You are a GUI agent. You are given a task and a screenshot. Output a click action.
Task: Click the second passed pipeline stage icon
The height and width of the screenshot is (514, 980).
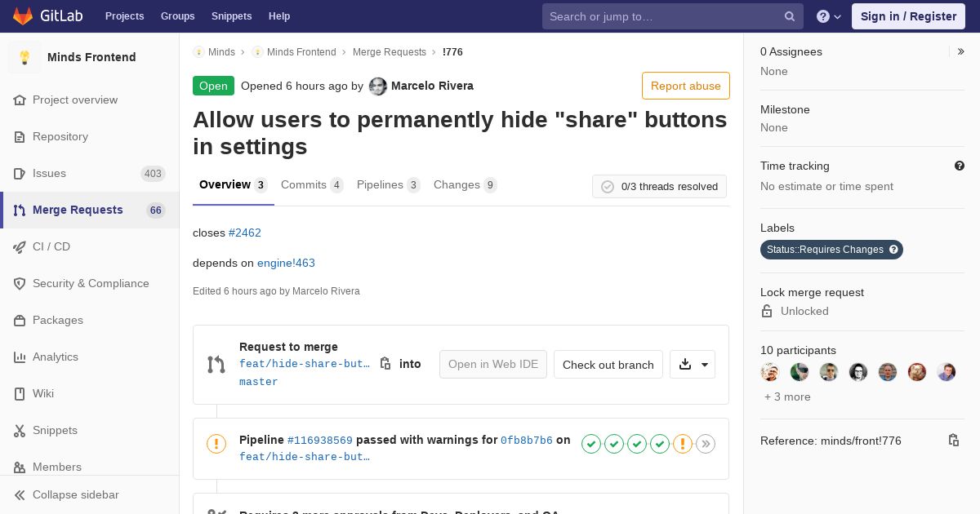click(614, 444)
